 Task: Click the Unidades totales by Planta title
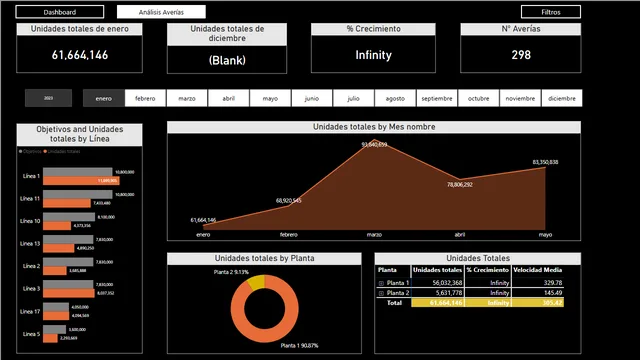pyautogui.click(x=264, y=258)
